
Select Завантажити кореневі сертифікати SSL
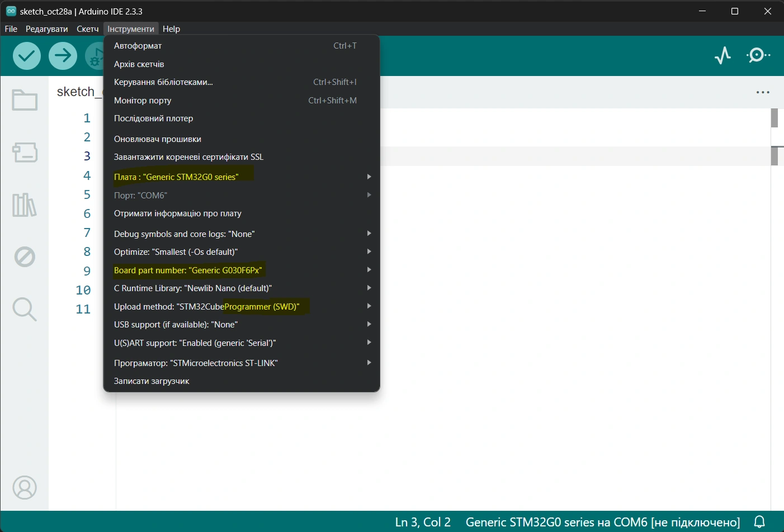(242, 157)
